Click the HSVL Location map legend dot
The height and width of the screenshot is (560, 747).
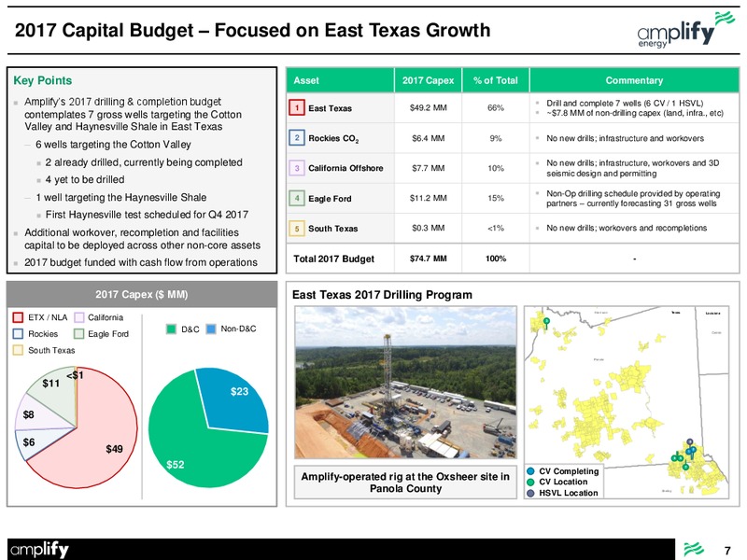530,493
